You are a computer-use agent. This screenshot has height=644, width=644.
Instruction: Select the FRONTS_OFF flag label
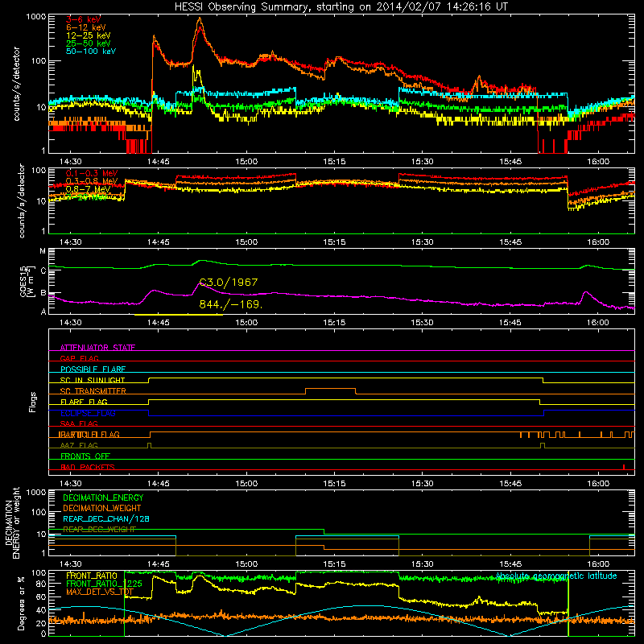(85, 456)
